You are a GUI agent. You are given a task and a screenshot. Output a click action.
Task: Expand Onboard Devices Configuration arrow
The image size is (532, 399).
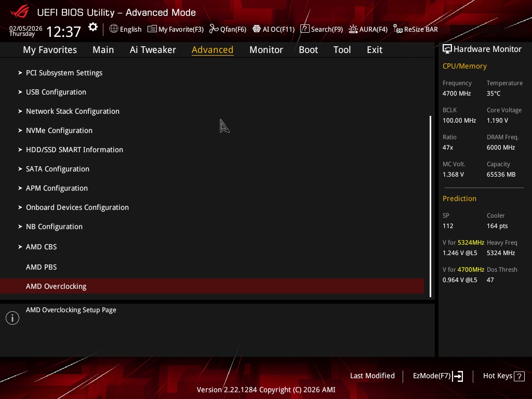point(20,207)
